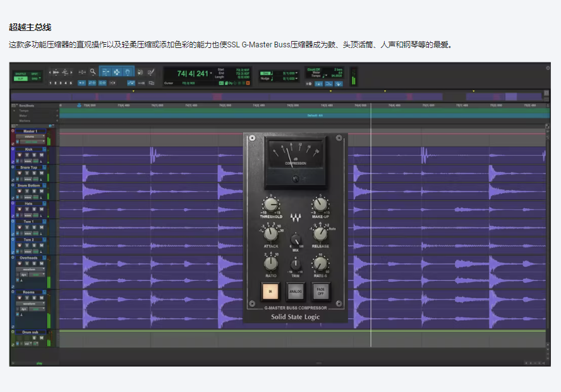Open Snare Top track playlist selector
This screenshot has height=392, width=561.
[x=44, y=167]
